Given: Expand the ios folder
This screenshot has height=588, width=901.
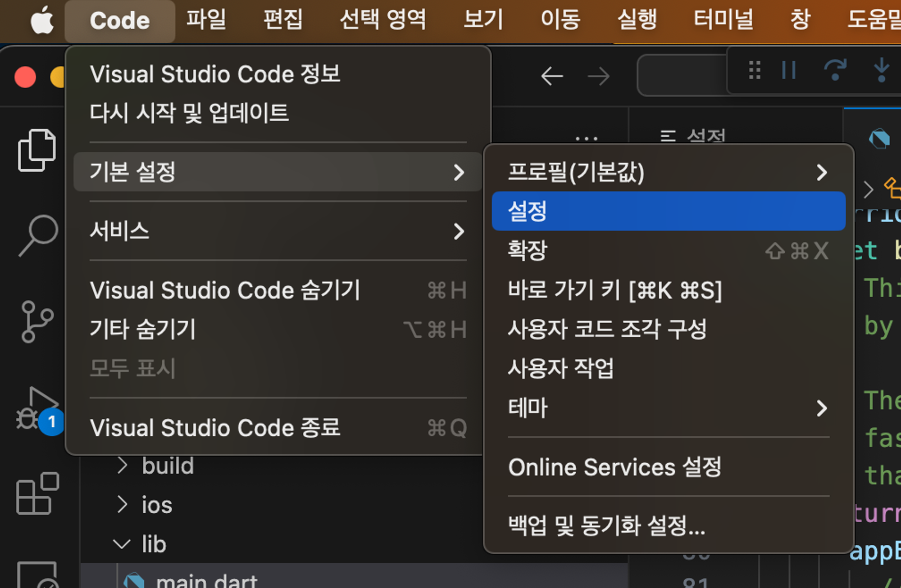Looking at the screenshot, I should [x=157, y=505].
